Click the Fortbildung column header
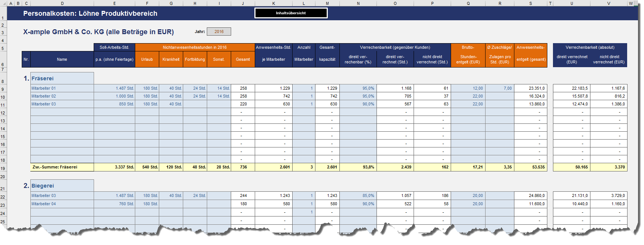 pos(195,59)
